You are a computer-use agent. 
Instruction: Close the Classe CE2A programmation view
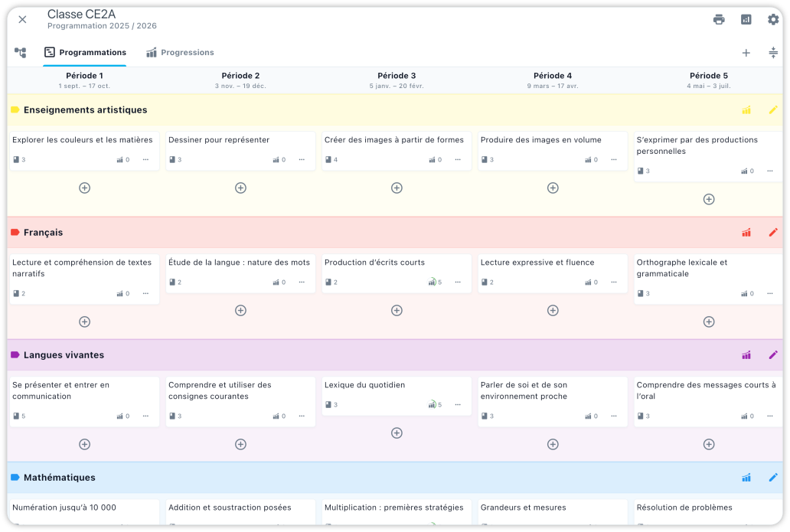pos(22,20)
